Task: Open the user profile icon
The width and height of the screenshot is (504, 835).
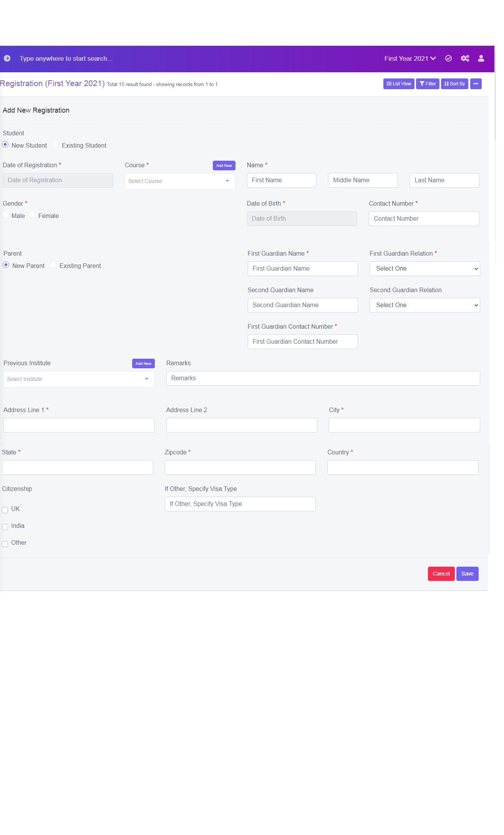Action: (x=481, y=58)
